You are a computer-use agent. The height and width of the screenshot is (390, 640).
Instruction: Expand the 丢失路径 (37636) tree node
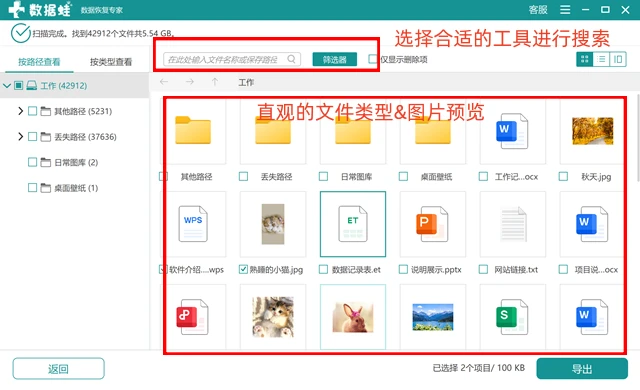pyautogui.click(x=20, y=136)
